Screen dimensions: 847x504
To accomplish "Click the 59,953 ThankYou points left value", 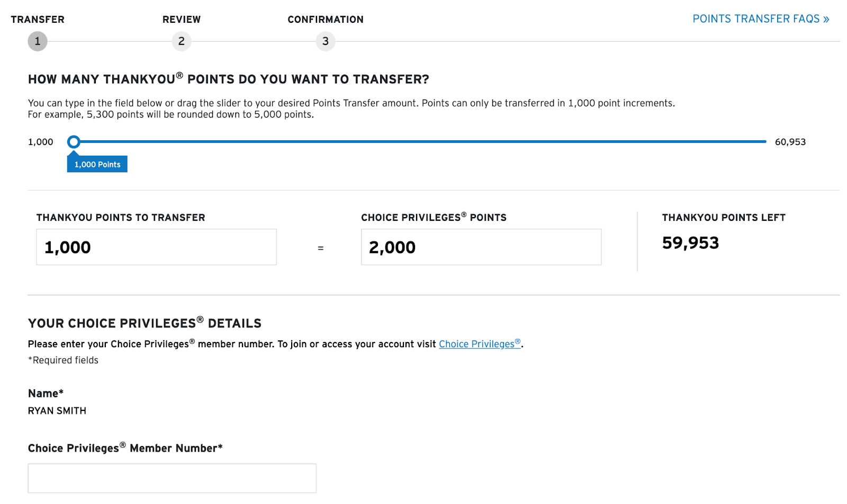I will pos(690,243).
